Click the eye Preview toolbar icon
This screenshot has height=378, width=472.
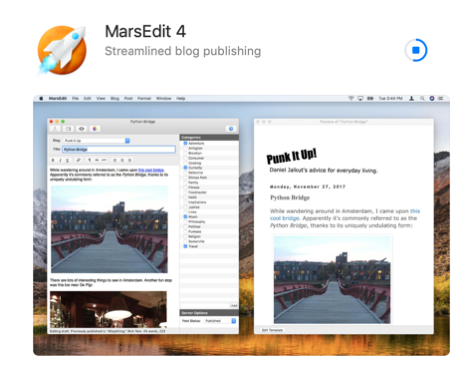(x=81, y=129)
